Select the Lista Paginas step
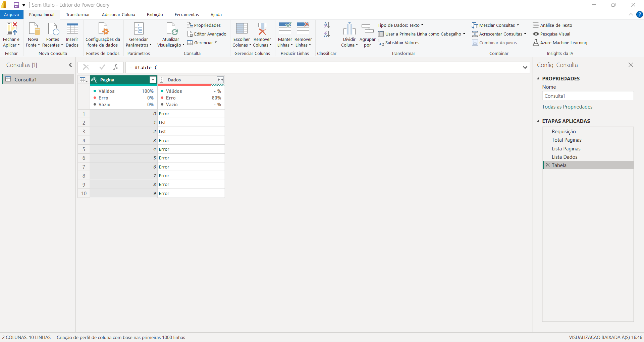Screen dimensions: 644x342 click(x=588, y=148)
